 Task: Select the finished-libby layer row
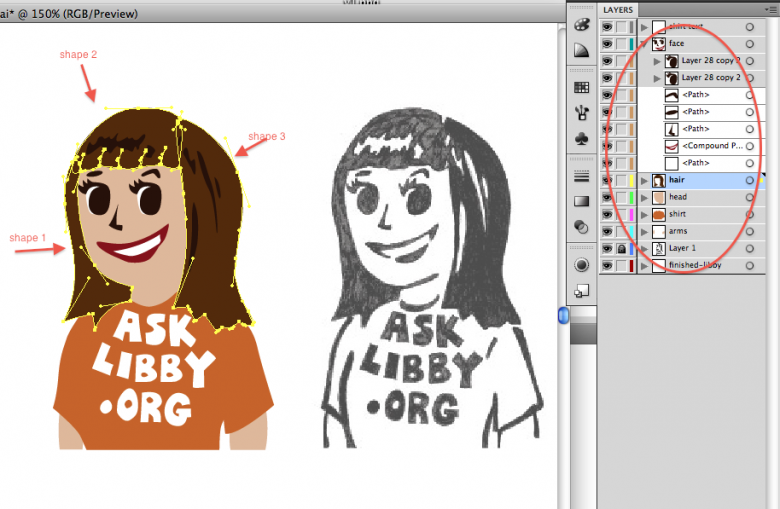pos(682,266)
